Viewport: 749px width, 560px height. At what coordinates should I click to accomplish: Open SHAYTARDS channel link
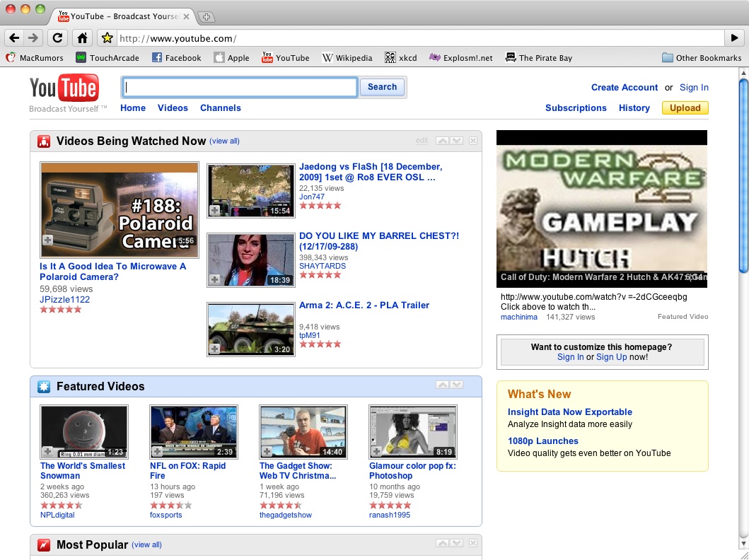click(323, 266)
